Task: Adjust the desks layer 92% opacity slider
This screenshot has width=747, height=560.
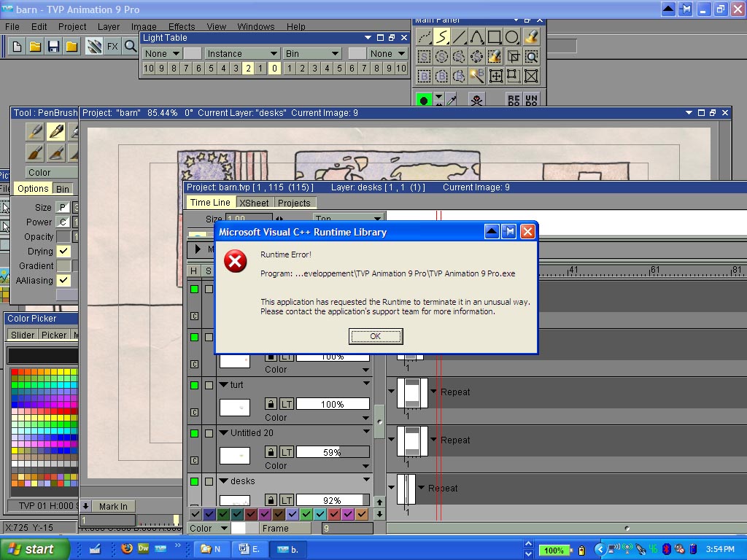Action: pos(333,500)
